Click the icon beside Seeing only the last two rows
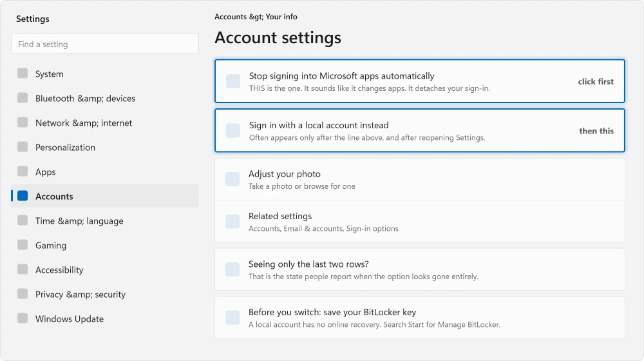The height and width of the screenshot is (361, 644). [232, 269]
